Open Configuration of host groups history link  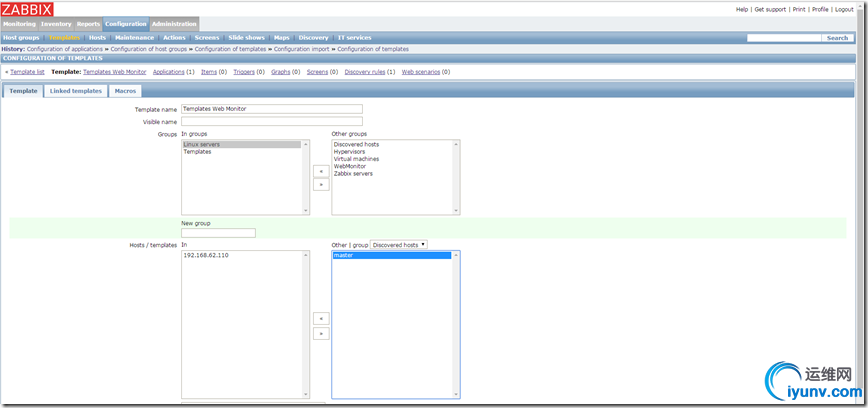click(149, 49)
